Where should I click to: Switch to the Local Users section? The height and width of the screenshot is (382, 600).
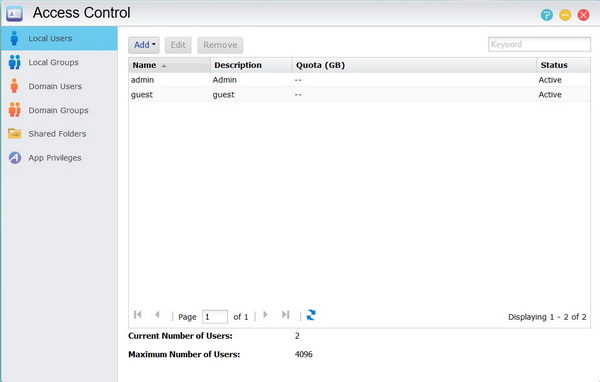pos(59,38)
